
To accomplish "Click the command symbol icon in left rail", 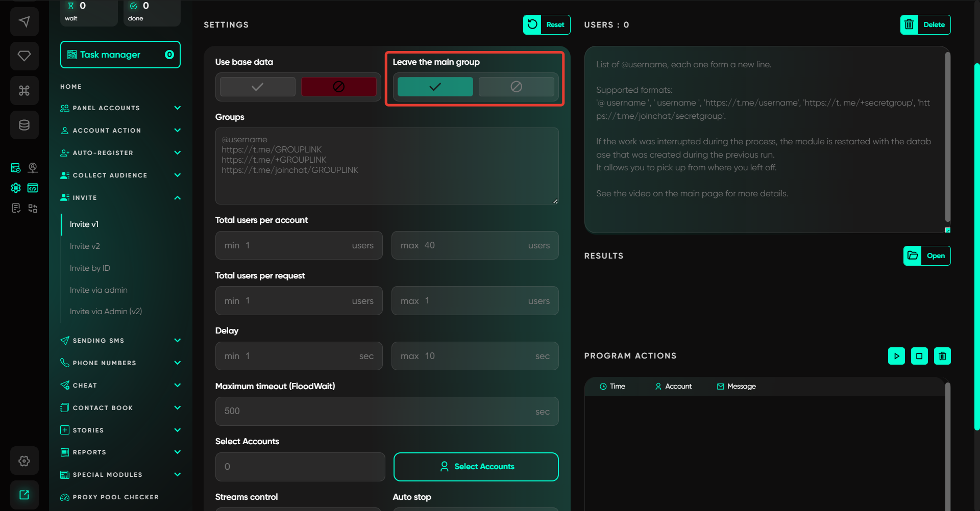I will (24, 91).
